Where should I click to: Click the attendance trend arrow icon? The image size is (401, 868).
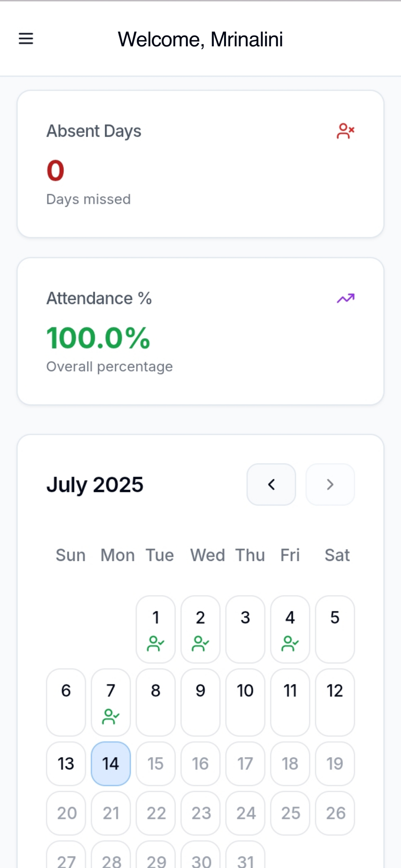click(345, 298)
